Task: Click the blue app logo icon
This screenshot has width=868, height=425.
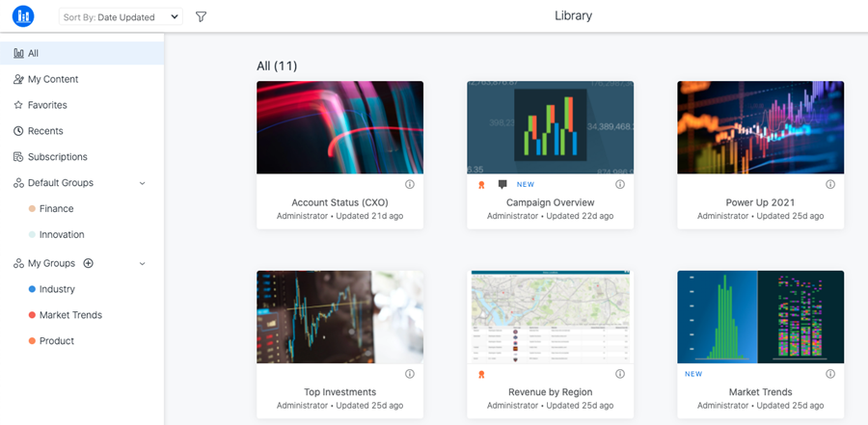Action: coord(23,16)
